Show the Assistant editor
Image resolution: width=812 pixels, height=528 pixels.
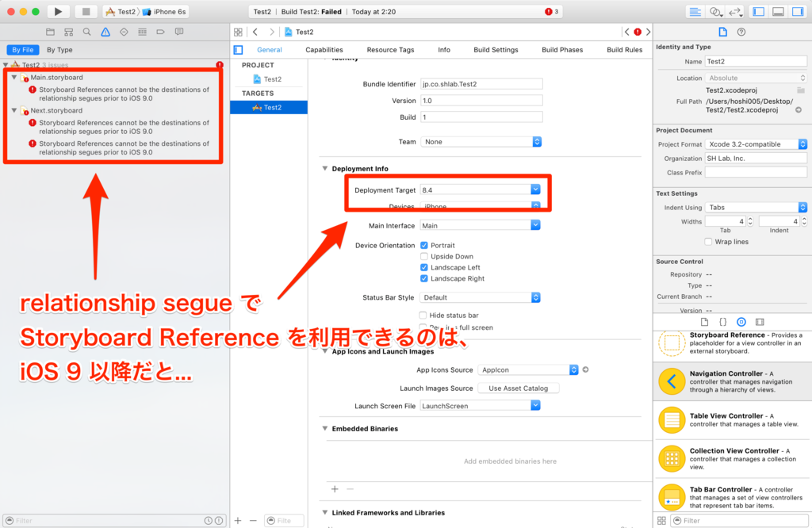715,11
